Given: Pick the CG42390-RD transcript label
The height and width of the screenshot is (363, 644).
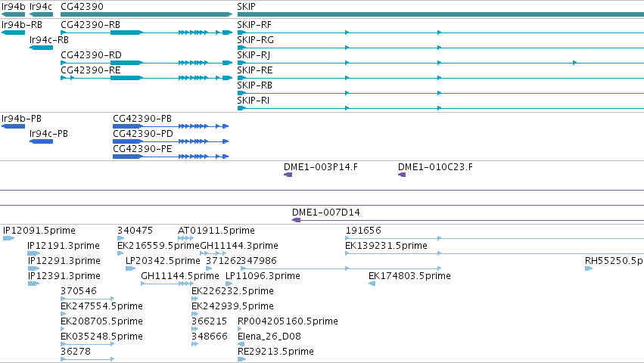Looking at the screenshot, I should 91,55.
